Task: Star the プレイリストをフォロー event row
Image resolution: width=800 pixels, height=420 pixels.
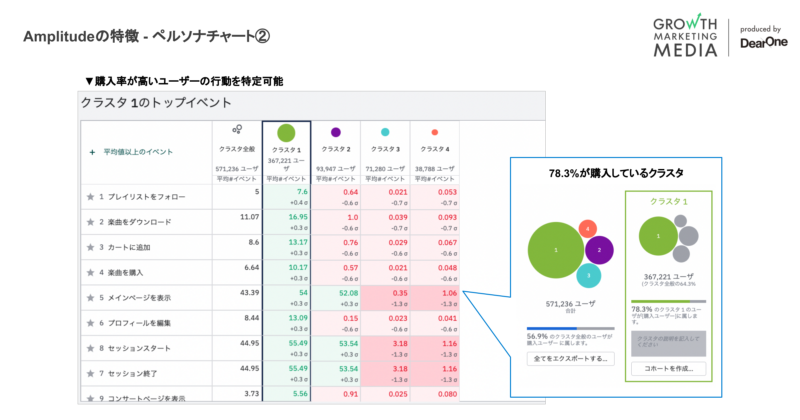Action: click(90, 196)
